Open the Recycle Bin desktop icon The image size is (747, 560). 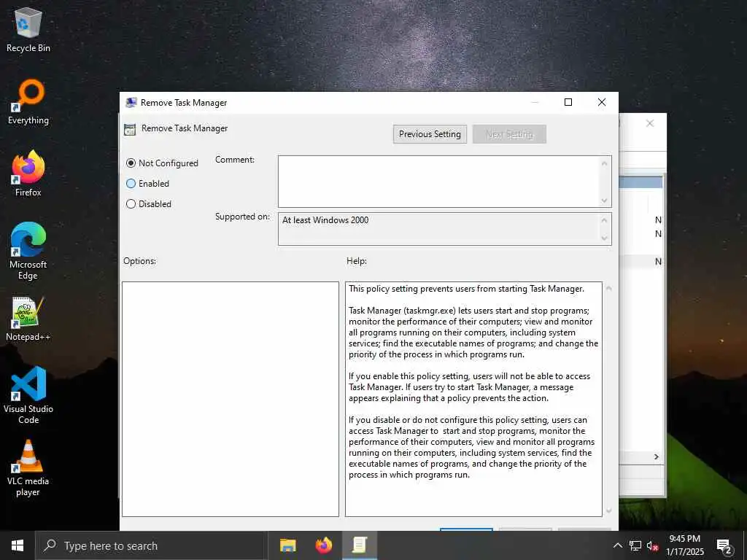pos(28,31)
